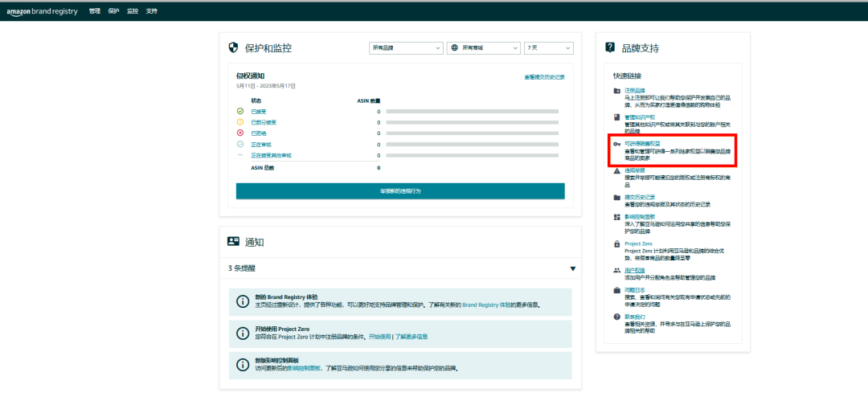868x397 pixels.
Task: Click the warning triangle icon for 违规举报
Action: click(616, 170)
